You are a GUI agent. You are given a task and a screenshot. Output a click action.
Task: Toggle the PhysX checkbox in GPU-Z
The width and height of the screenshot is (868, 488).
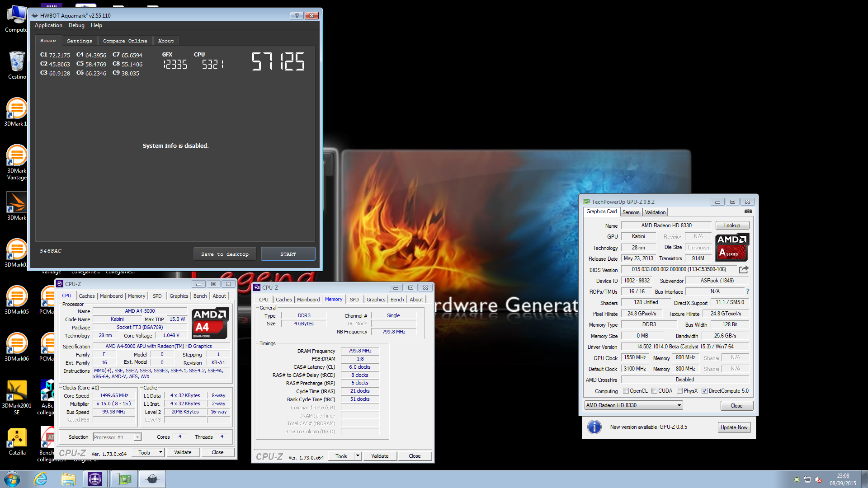(679, 391)
